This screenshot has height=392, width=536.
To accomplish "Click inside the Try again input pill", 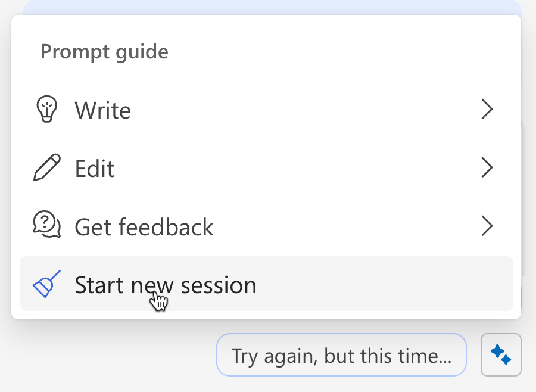I will (x=341, y=354).
